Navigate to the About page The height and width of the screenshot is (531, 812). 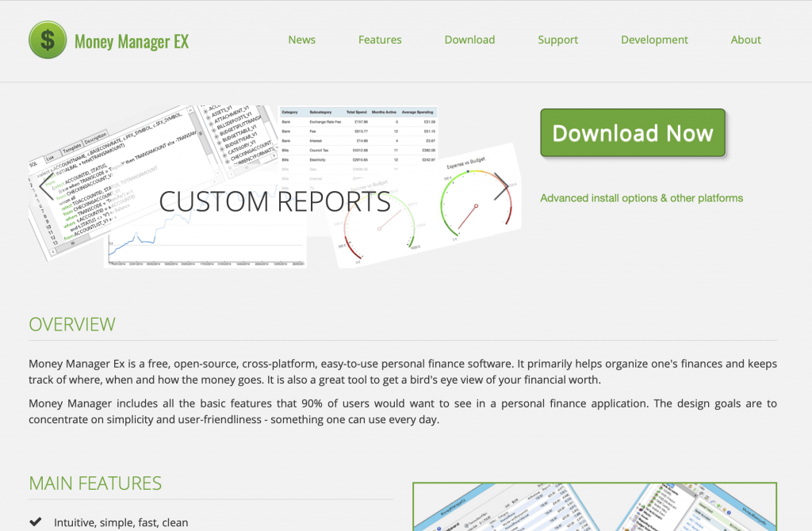coord(745,40)
